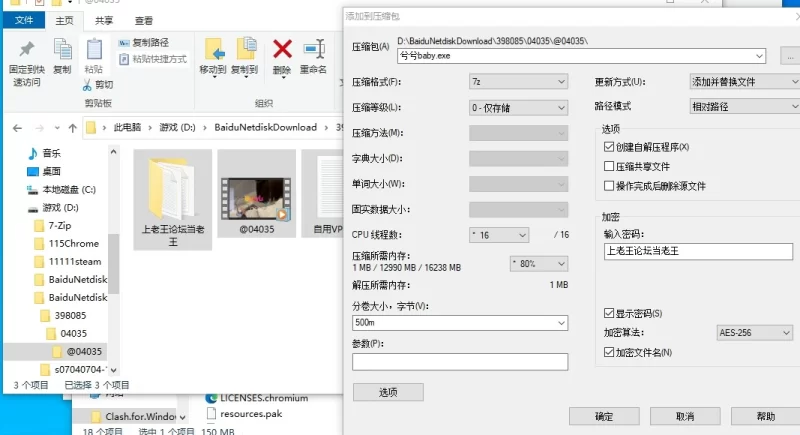Open the 文件 tab in Explorer

tap(24, 20)
